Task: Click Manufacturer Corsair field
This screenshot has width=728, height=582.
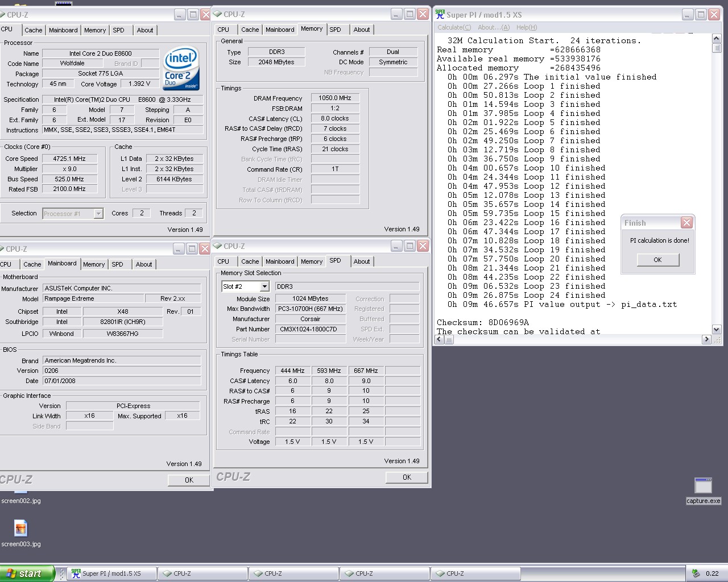Action: pos(311,319)
